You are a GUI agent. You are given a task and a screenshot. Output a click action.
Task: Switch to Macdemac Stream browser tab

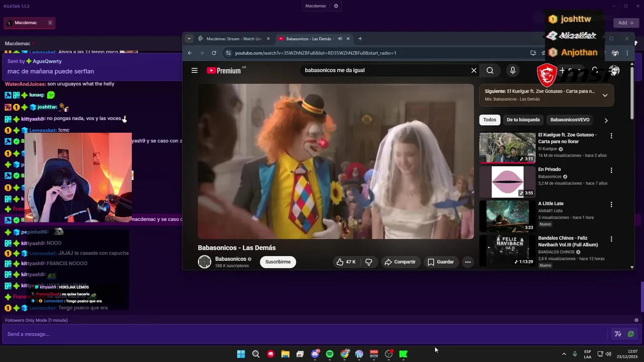pos(234,39)
